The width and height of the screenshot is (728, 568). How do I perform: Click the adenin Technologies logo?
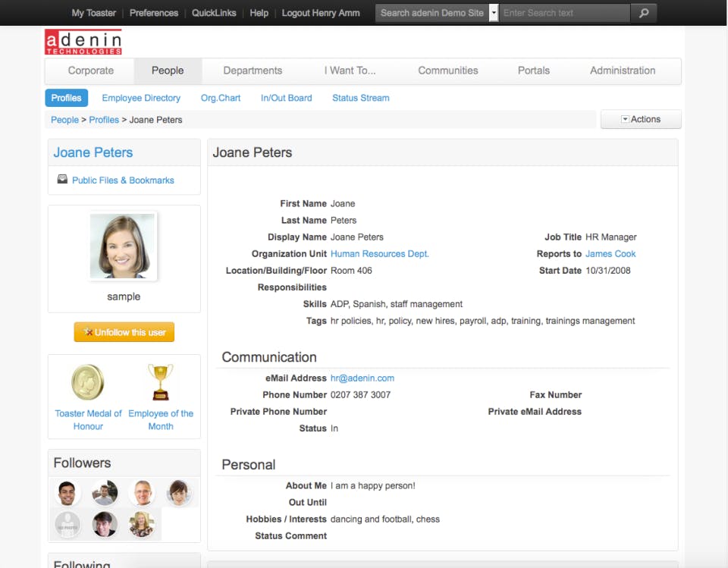(83, 42)
